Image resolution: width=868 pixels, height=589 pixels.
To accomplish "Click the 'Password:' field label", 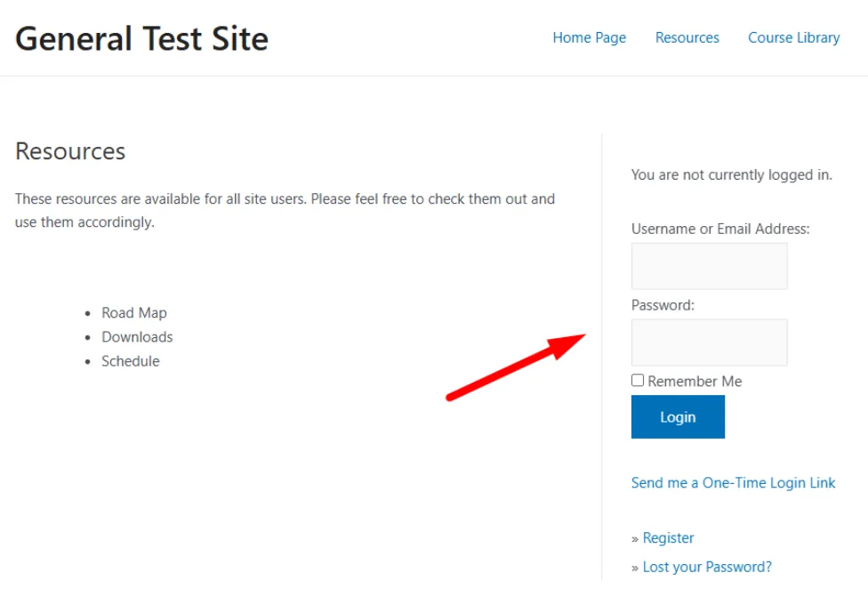I will [663, 304].
